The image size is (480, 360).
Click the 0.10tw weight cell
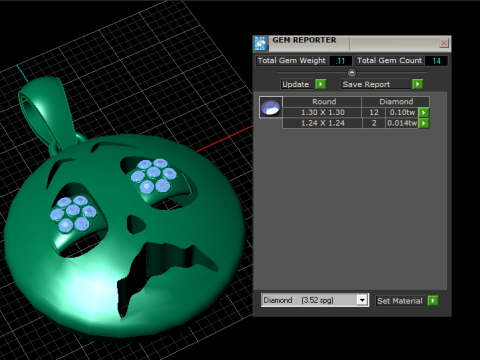click(x=402, y=112)
